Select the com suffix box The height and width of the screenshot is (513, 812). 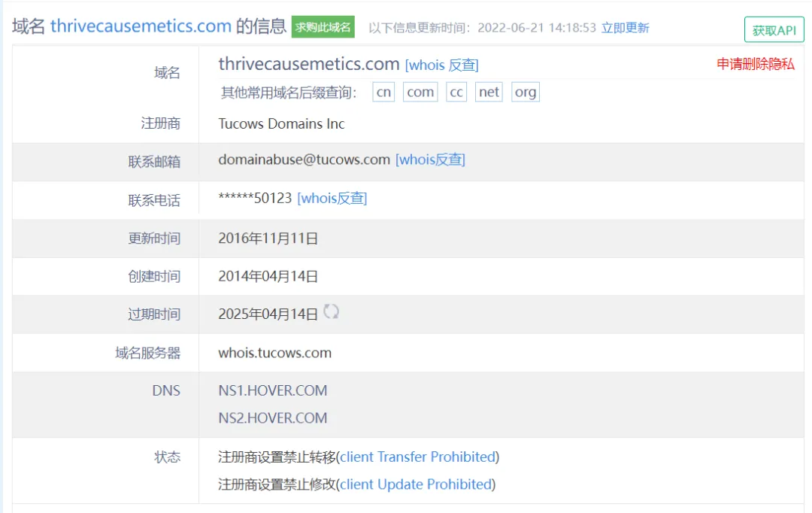[x=420, y=93]
